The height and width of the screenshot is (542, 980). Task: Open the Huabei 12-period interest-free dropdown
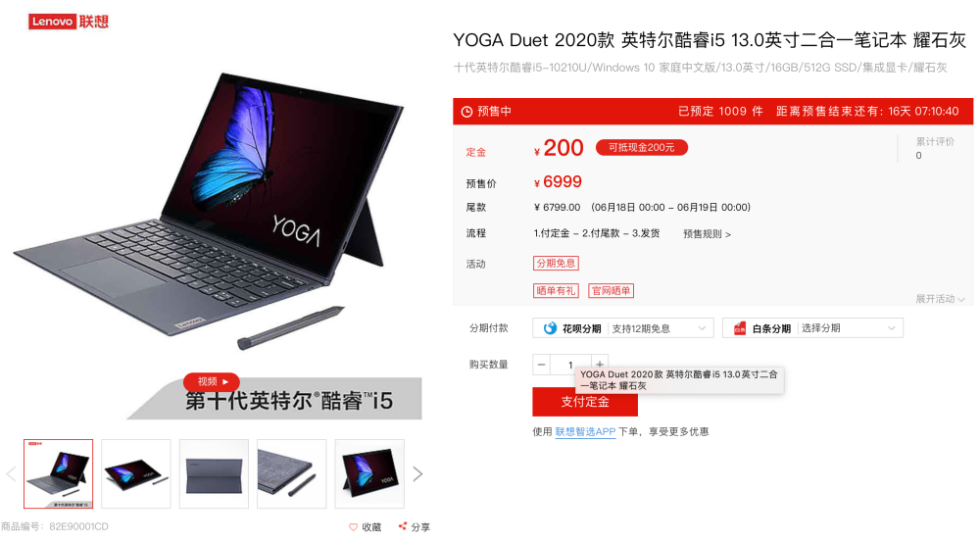pos(659,328)
